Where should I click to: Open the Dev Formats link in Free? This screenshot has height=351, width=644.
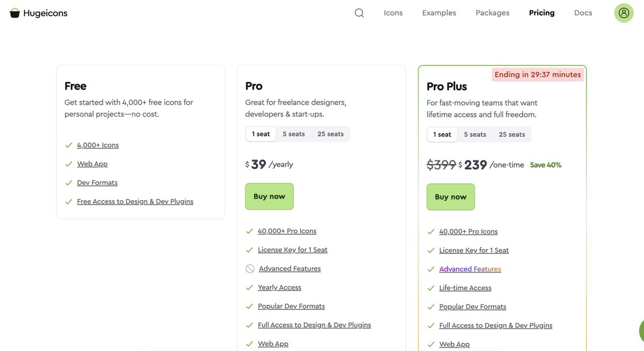click(x=97, y=183)
